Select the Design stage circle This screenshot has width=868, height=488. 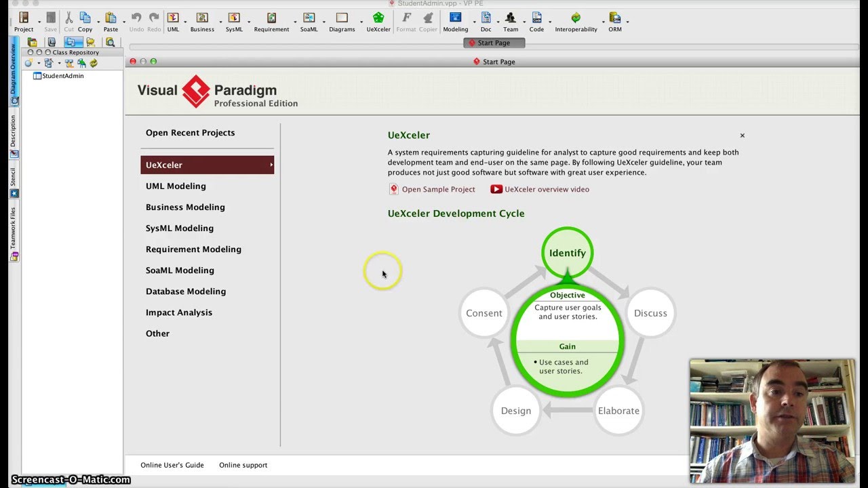(x=516, y=411)
